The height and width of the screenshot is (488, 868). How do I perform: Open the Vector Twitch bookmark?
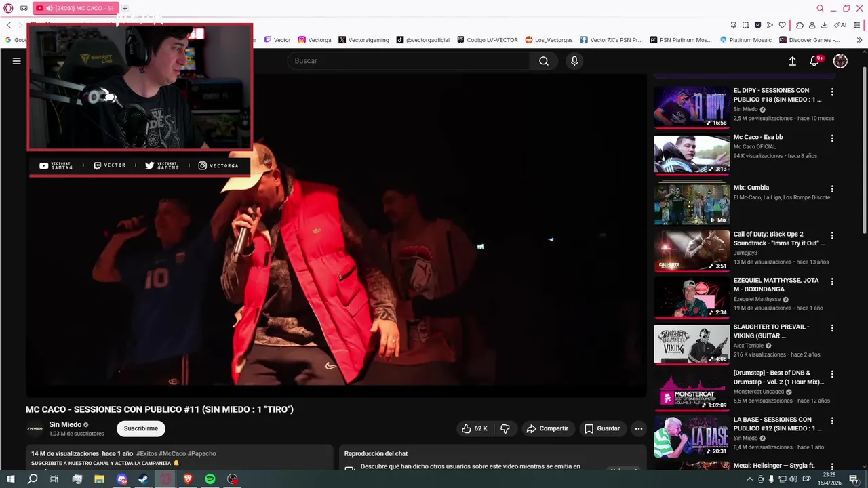pyautogui.click(x=277, y=40)
